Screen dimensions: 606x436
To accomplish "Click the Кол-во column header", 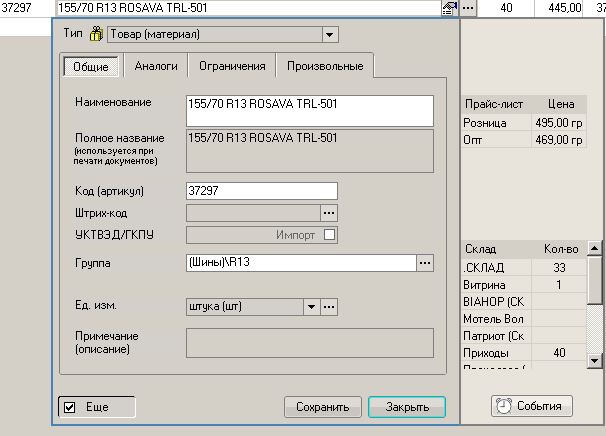I will tap(561, 249).
